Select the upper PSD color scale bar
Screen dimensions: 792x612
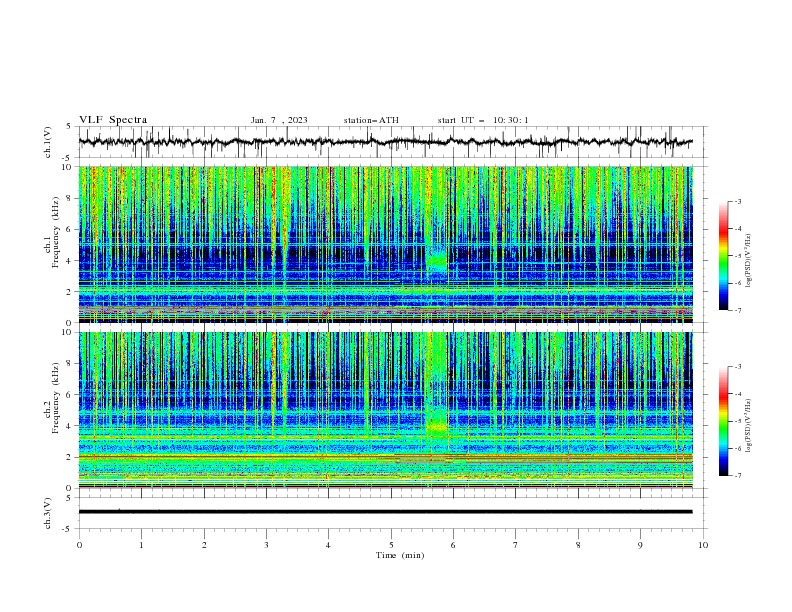pos(724,256)
